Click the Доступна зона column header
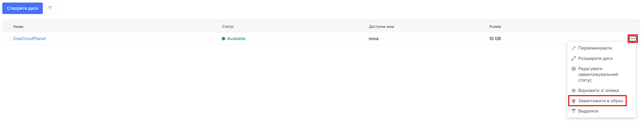The image size is (644, 126). [x=381, y=27]
